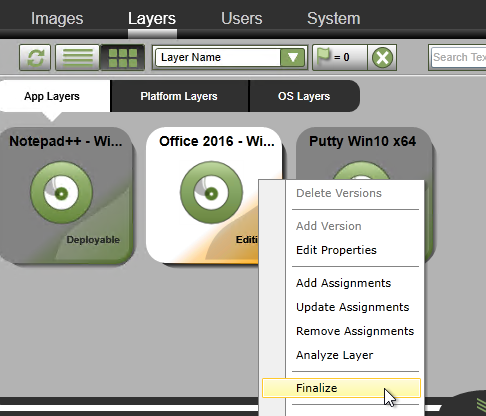Select the Office 2016 layer disc icon

(211, 193)
